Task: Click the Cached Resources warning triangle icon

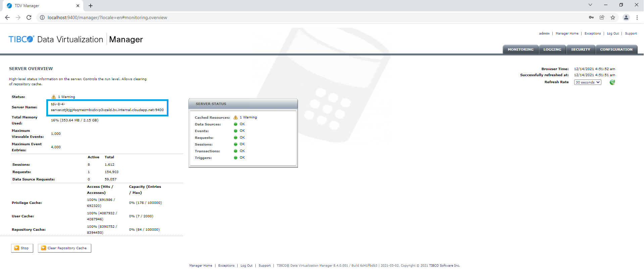Action: pos(236,117)
